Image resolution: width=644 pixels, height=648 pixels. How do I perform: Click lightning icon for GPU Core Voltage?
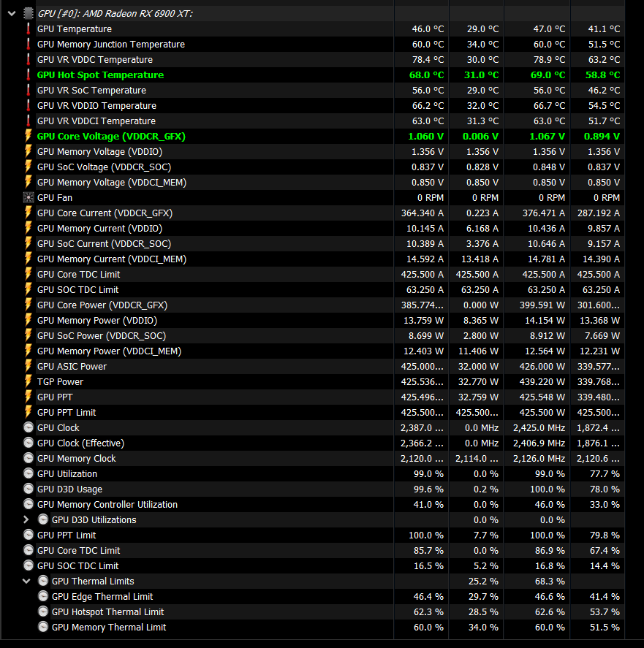click(x=28, y=136)
